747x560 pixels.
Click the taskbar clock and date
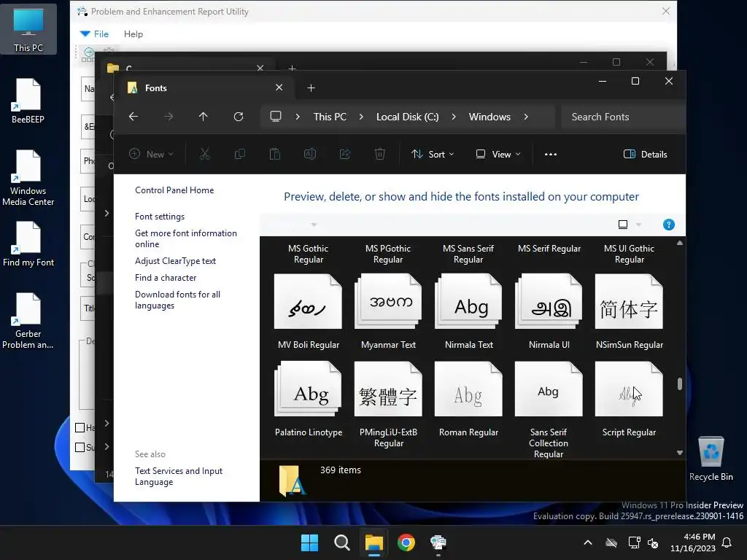693,542
